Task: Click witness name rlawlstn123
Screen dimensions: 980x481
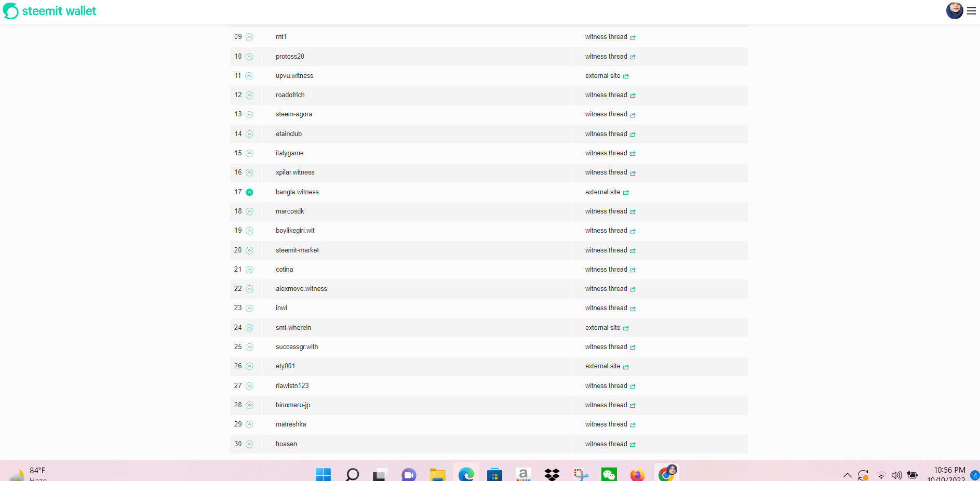Action: (x=292, y=386)
